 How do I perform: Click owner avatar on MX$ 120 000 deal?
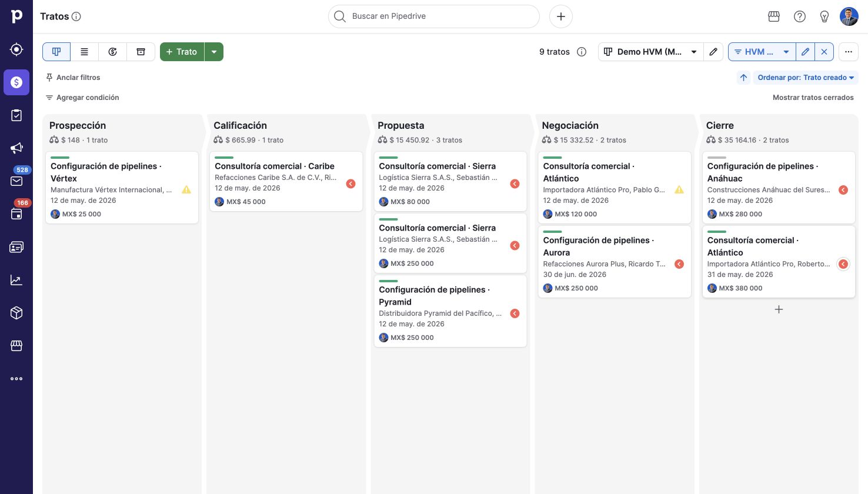547,214
